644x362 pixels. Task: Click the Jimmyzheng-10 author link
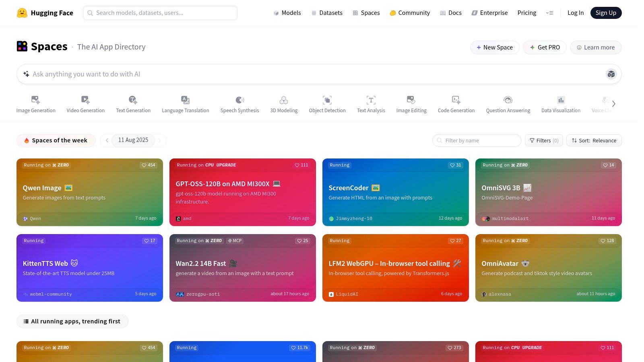[x=351, y=218]
